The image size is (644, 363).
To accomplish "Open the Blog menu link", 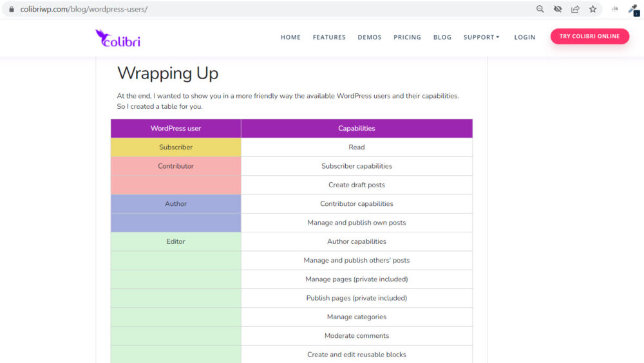I will tap(442, 37).
